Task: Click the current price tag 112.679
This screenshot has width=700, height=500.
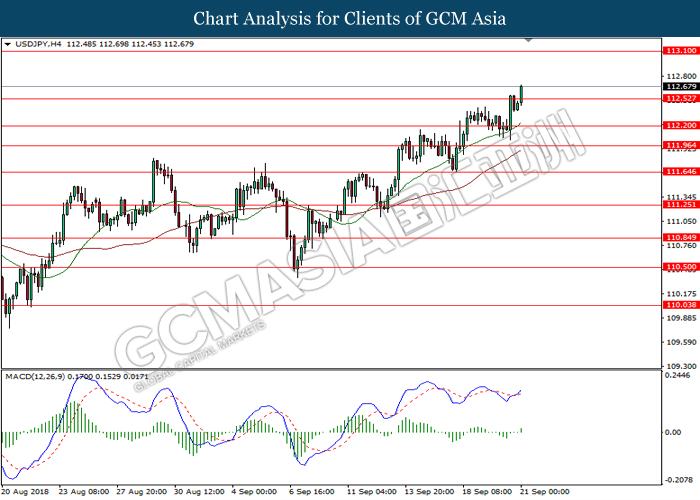Action: click(x=681, y=87)
